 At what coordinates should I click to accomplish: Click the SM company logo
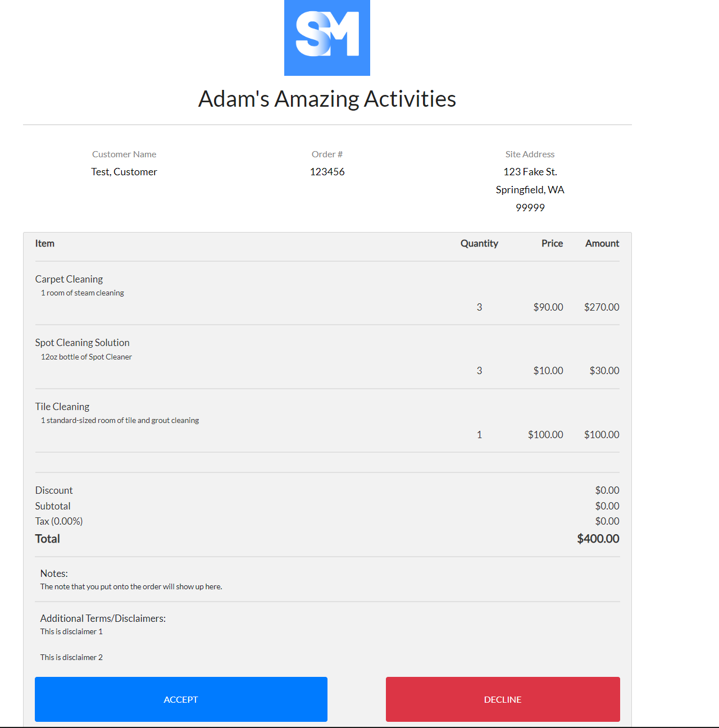coord(327,38)
